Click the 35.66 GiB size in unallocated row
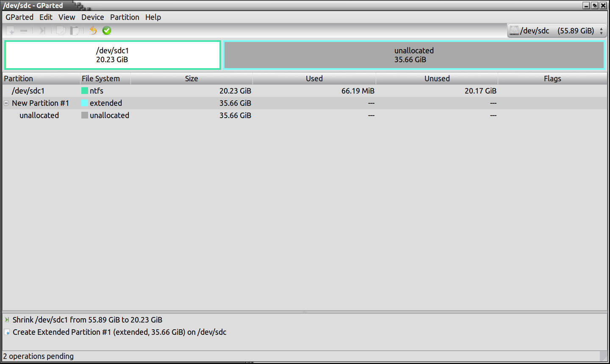Screen dimensions: 610x364 pyautogui.click(x=235, y=116)
